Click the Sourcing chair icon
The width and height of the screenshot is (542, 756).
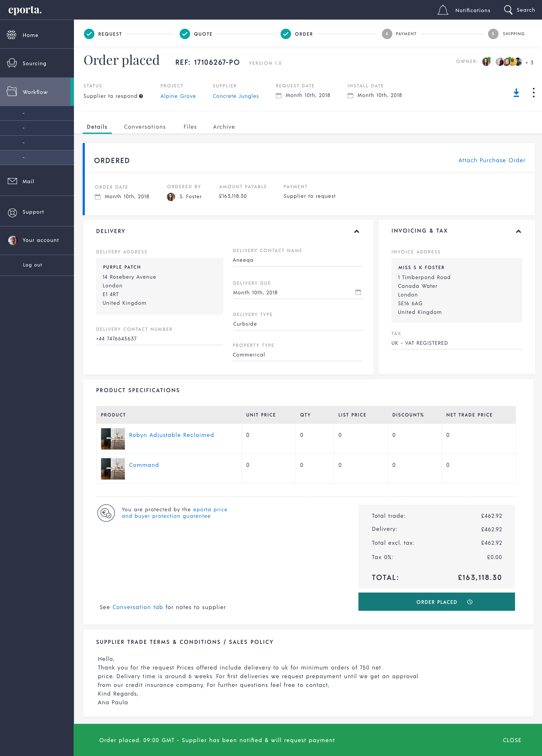coord(12,63)
